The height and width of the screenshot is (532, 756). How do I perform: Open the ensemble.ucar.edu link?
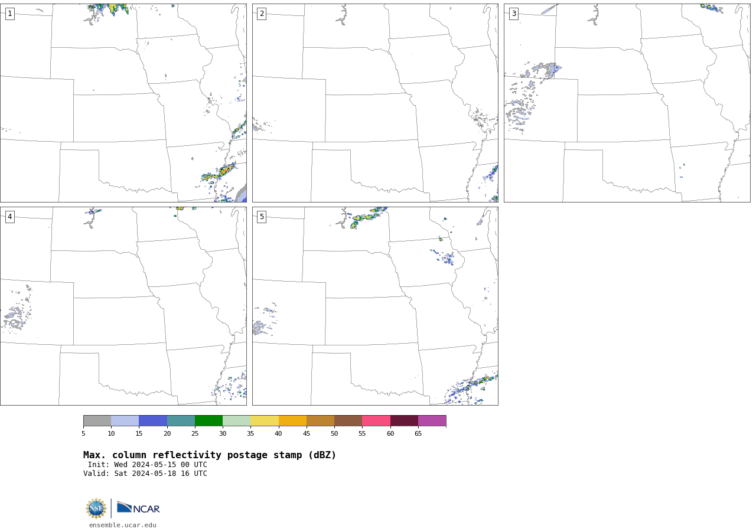(123, 525)
